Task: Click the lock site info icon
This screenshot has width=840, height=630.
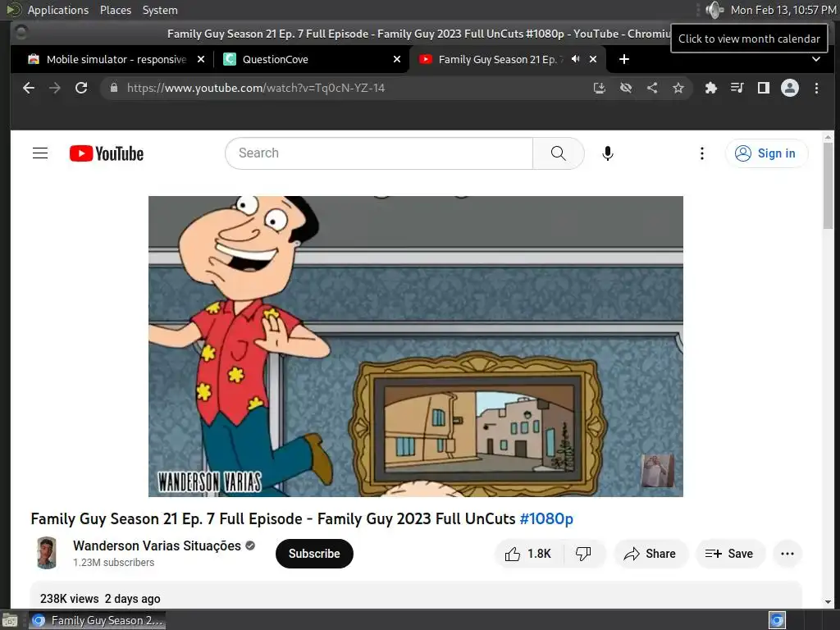Action: 113,88
